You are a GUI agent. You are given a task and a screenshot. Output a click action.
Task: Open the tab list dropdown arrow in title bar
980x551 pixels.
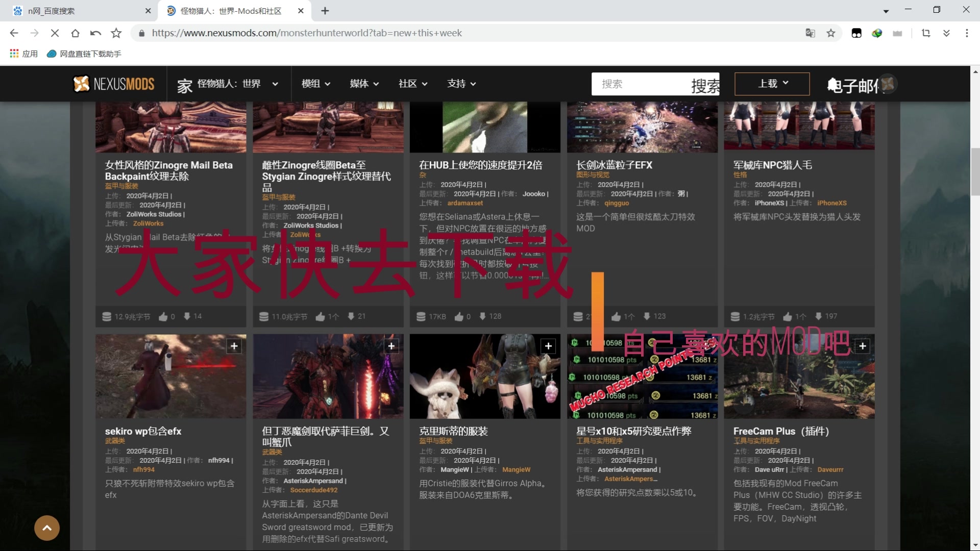pyautogui.click(x=886, y=11)
